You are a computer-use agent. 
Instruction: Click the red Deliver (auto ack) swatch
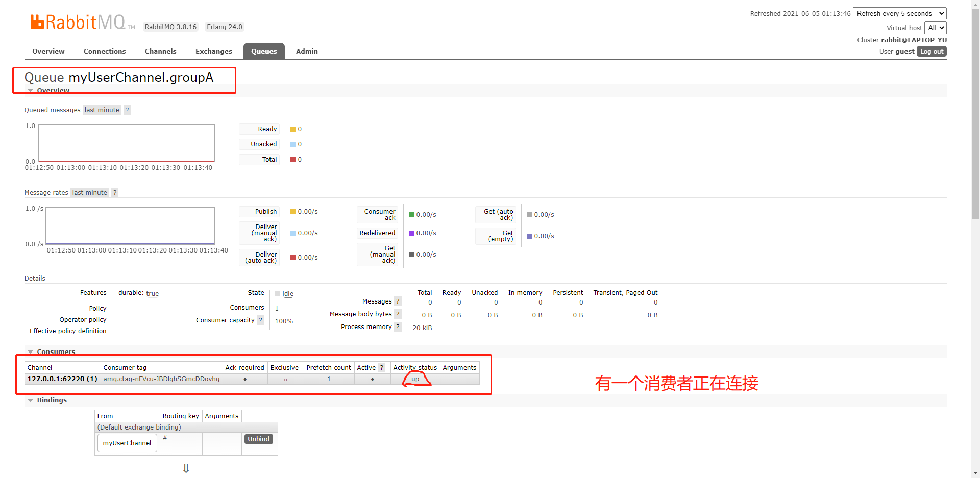[293, 258]
